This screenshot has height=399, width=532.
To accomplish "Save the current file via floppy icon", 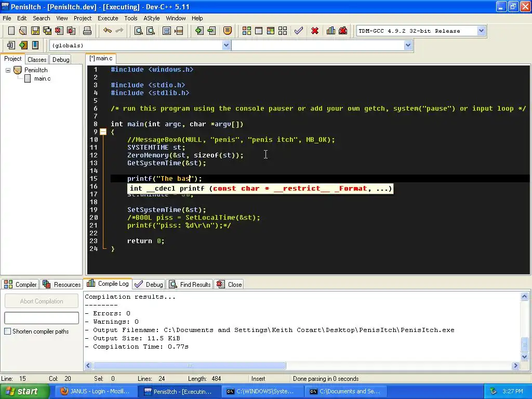I will point(35,31).
